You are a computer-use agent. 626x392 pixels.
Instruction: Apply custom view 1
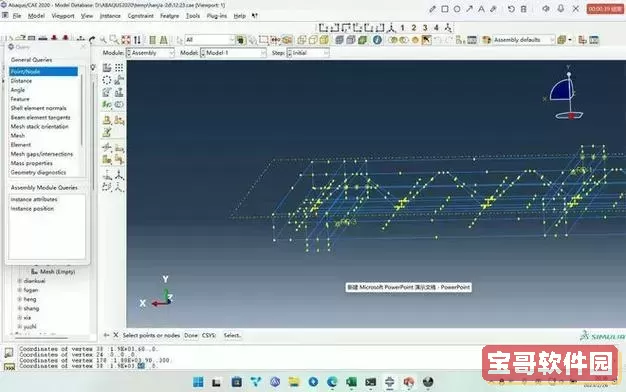click(x=402, y=28)
